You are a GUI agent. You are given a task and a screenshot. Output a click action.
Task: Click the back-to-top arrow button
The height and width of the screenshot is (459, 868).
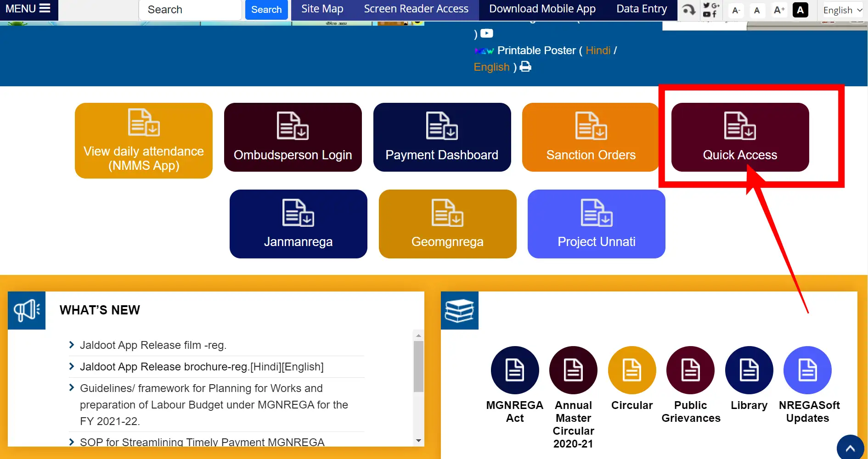click(851, 448)
